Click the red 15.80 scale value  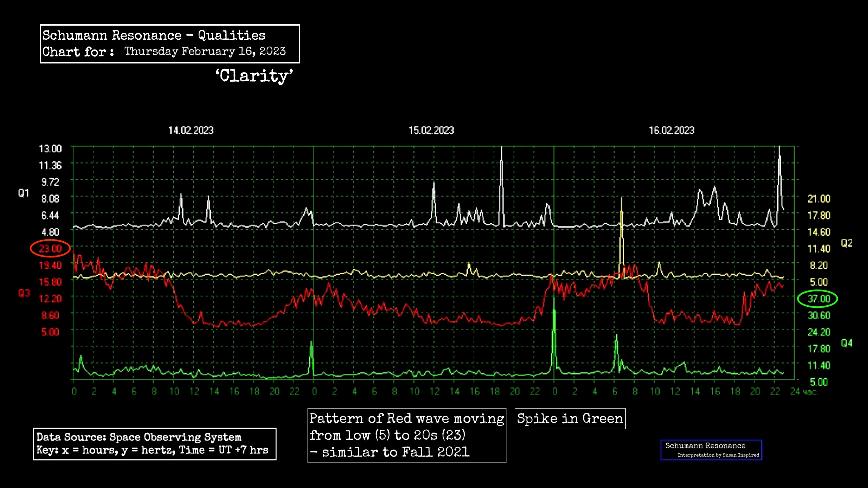point(50,282)
